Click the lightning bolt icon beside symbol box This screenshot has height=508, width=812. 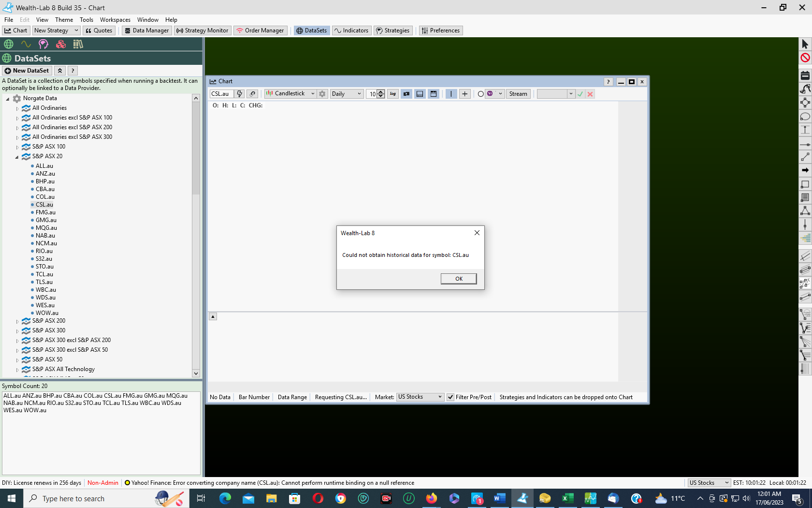[240, 94]
